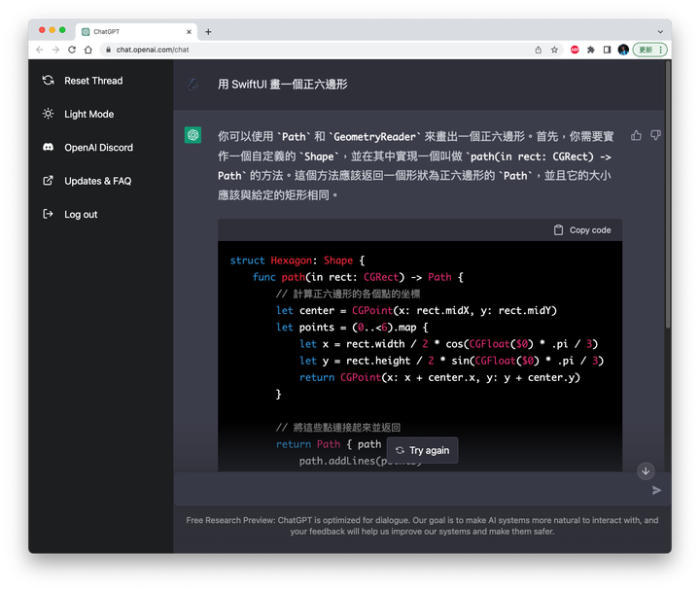
Task: Jump to bottom with the down-arrow button
Action: (x=646, y=470)
